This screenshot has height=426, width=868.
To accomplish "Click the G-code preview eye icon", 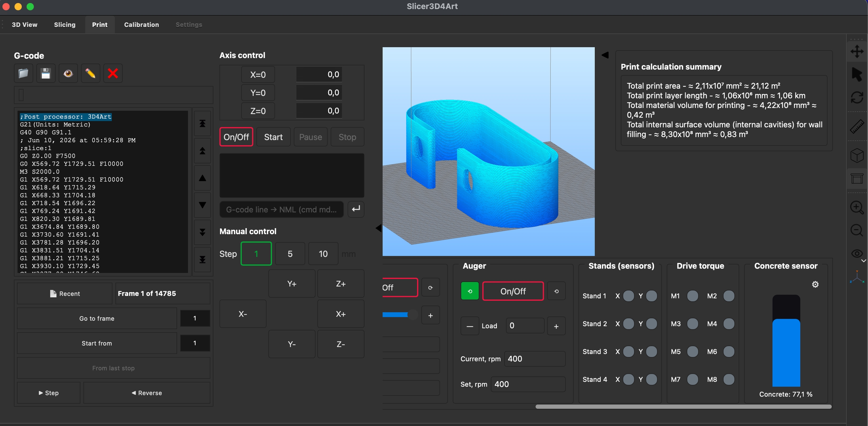I will click(68, 73).
